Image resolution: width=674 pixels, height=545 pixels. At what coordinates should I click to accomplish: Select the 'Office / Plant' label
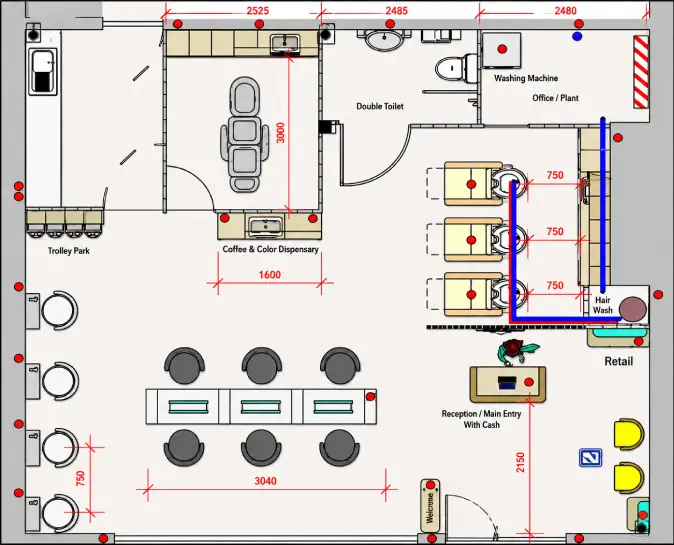(555, 98)
